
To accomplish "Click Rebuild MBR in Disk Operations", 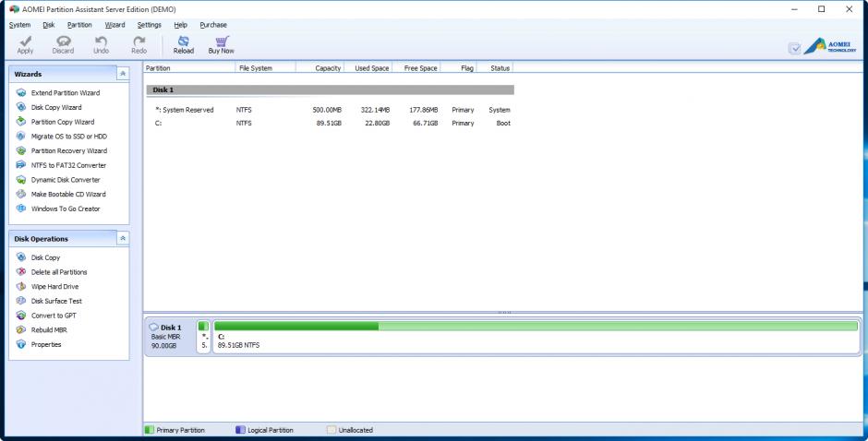I will pyautogui.click(x=48, y=329).
